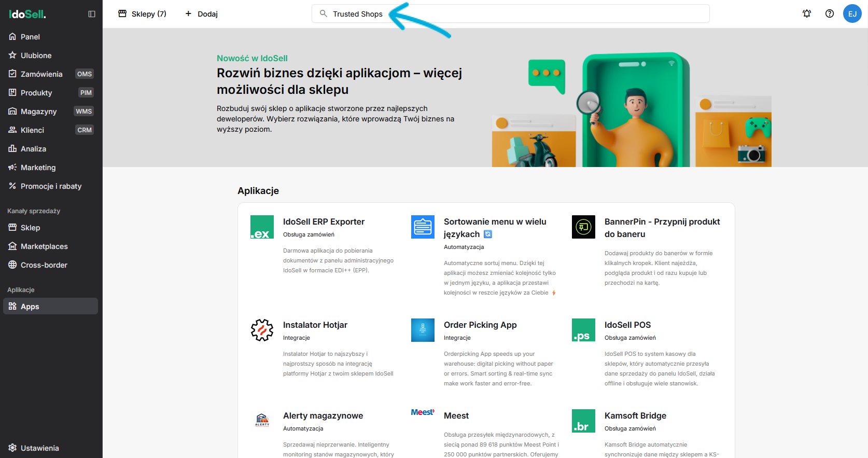Image resolution: width=868 pixels, height=458 pixels.
Task: Go to Cross-border channel
Action: 50,265
